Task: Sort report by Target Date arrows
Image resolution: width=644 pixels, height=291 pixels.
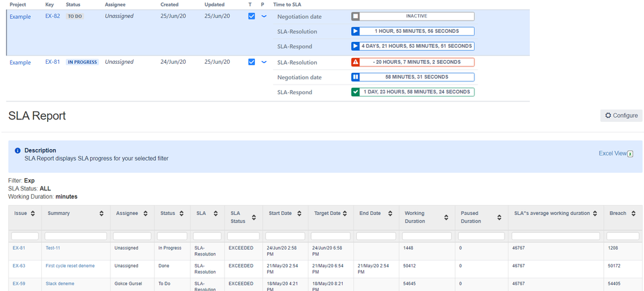Action: [x=345, y=214]
